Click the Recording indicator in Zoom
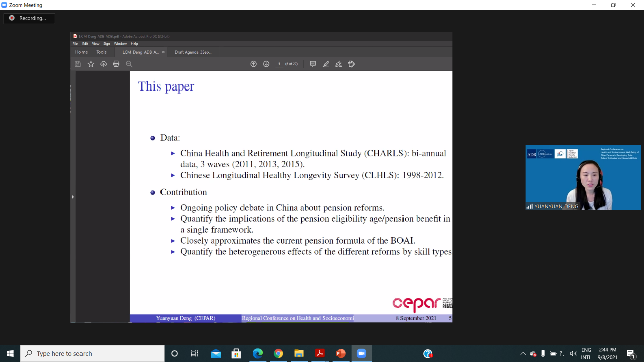Screen dimensions: 644x362 29,18
